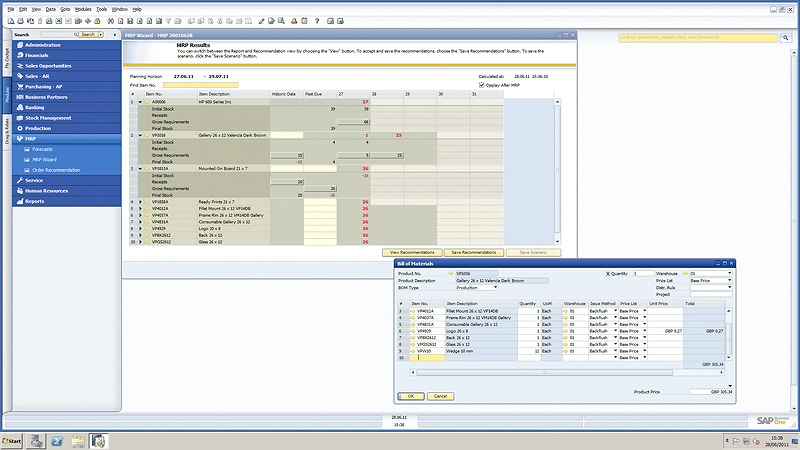Click the sidebar Search button

coord(88,34)
